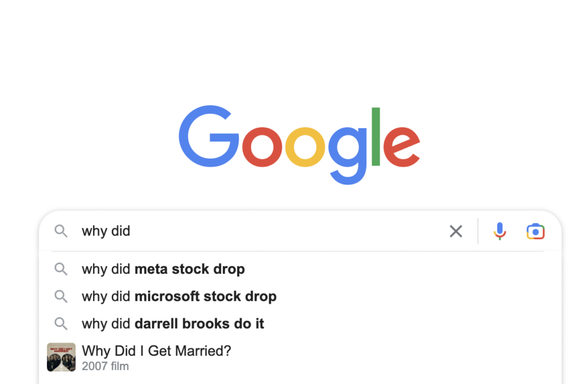This screenshot has width=588, height=384.
Task: Open 'Why Did I Get Married?' suggestion
Action: tap(300, 357)
